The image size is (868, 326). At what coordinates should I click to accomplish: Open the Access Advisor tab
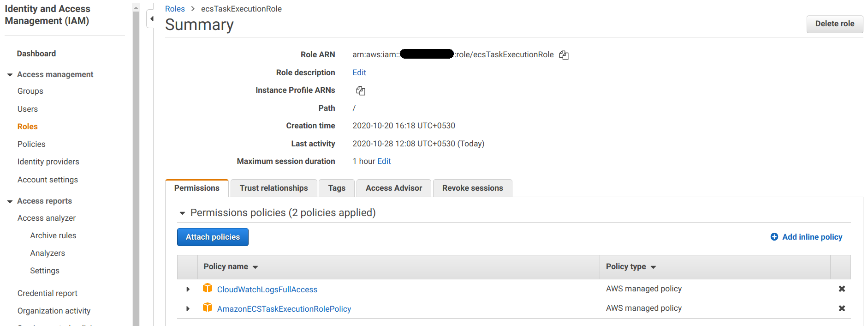tap(393, 188)
